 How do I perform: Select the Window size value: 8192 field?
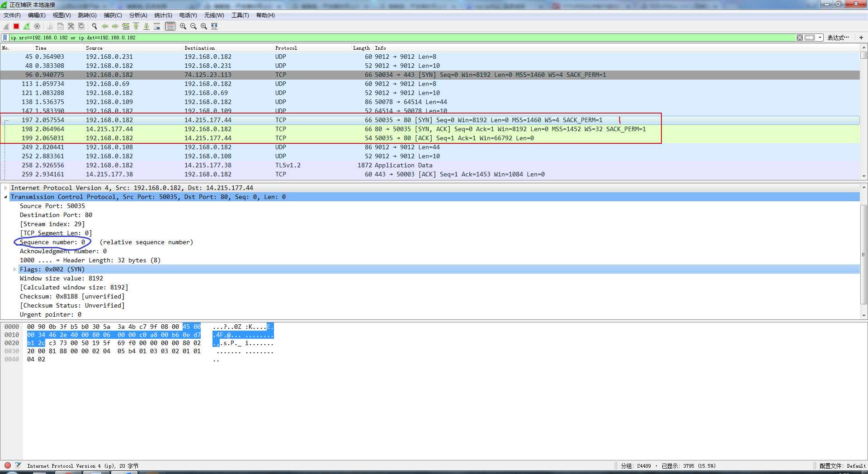61,278
